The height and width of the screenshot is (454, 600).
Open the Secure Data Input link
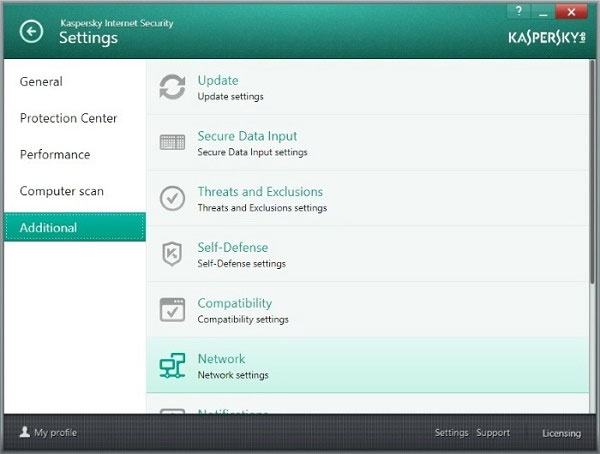pyautogui.click(x=247, y=136)
